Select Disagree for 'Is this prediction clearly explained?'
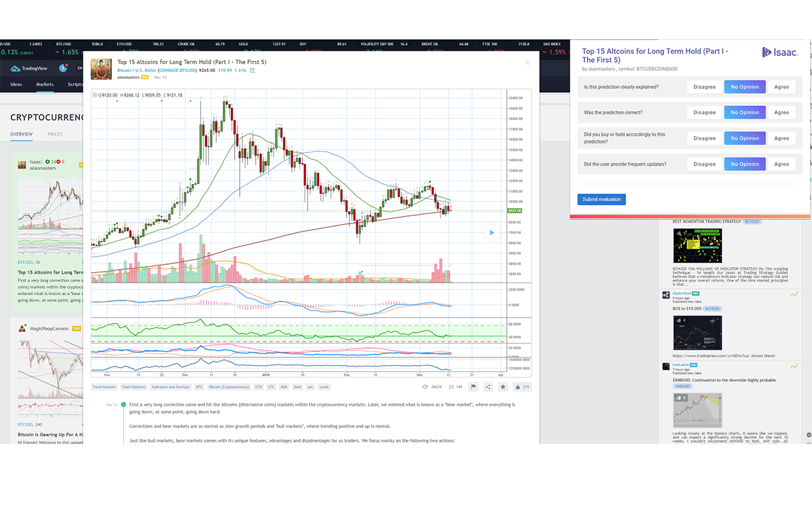The width and height of the screenshot is (812, 508). tap(704, 86)
